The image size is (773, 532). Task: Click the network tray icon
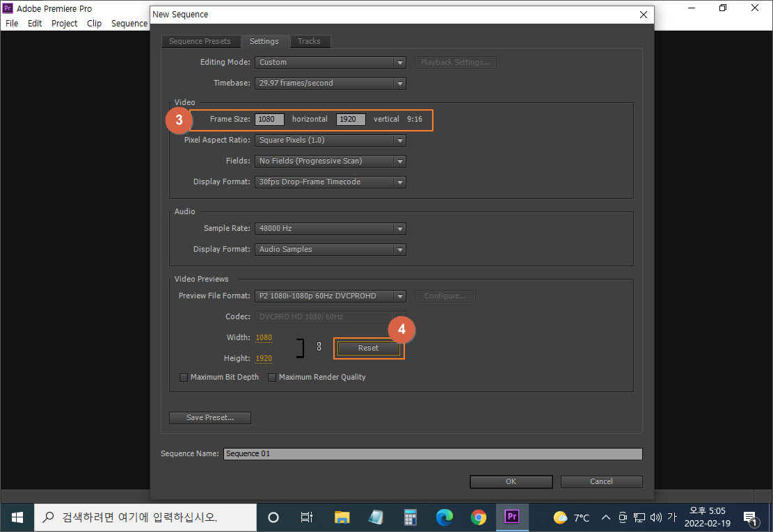639,517
